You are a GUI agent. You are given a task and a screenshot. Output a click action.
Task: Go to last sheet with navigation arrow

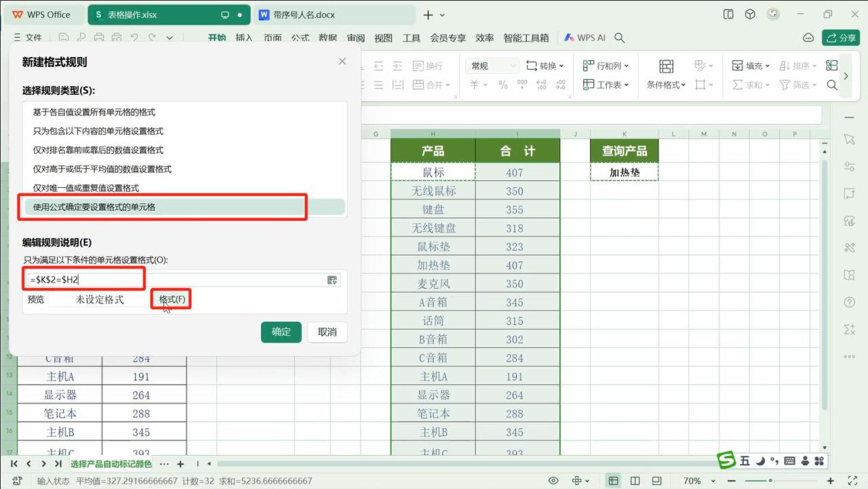pyautogui.click(x=58, y=464)
